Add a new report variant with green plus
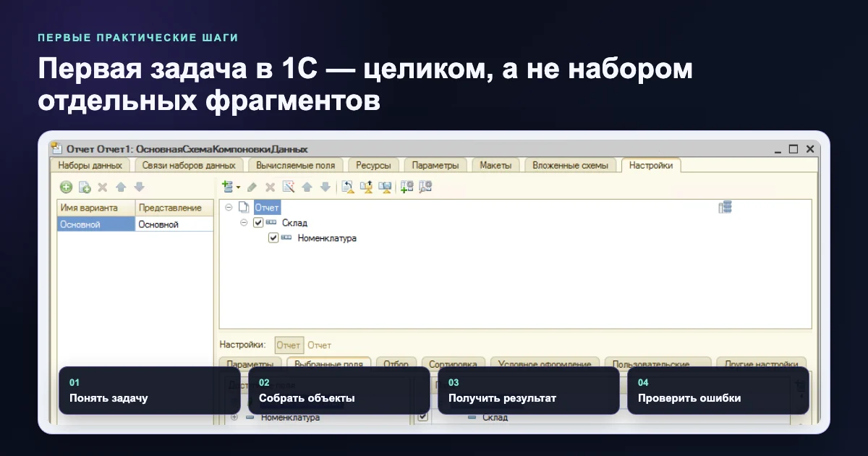This screenshot has width=868, height=456. 67,187
